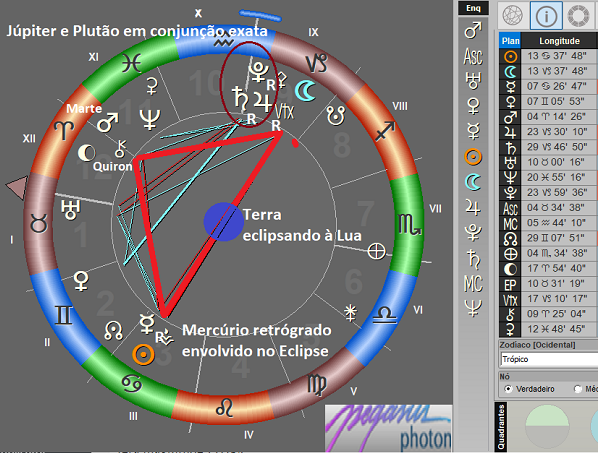Screen dimensions: 598x453
Task: Select the MC symbol in the sidebar strip
Action: [473, 284]
